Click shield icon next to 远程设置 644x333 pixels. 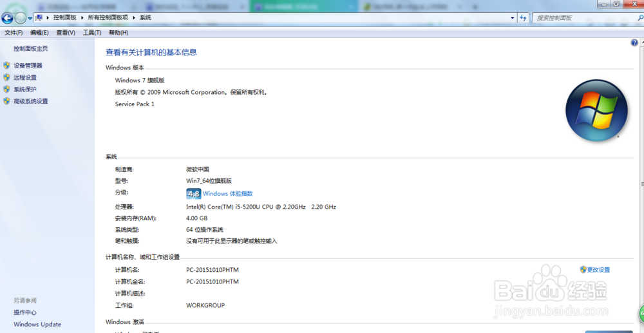point(6,77)
